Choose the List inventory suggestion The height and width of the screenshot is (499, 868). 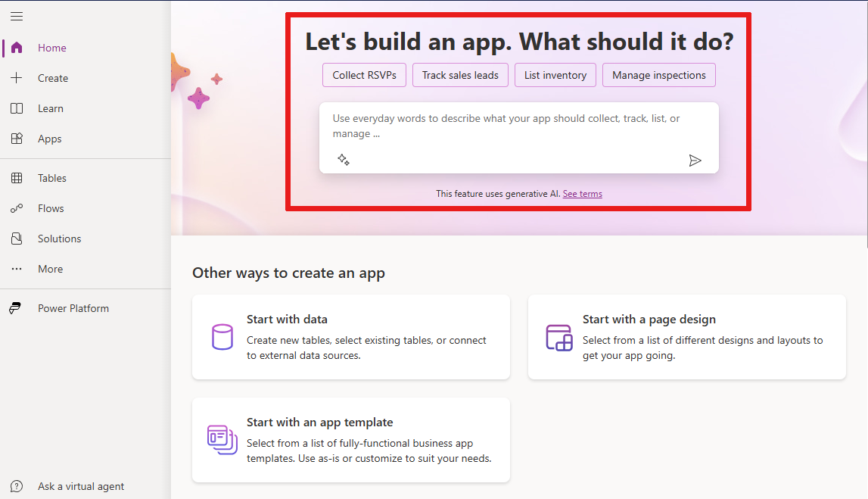(x=555, y=75)
